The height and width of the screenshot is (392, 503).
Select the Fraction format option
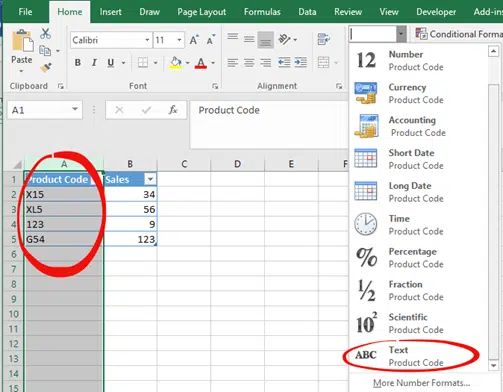click(x=418, y=290)
